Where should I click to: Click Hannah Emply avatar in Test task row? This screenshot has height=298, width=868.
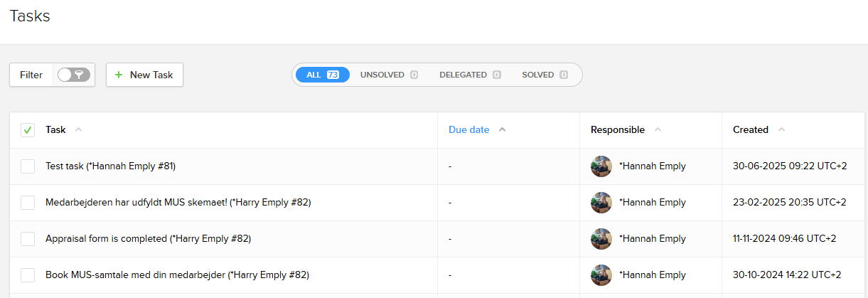[x=601, y=166]
